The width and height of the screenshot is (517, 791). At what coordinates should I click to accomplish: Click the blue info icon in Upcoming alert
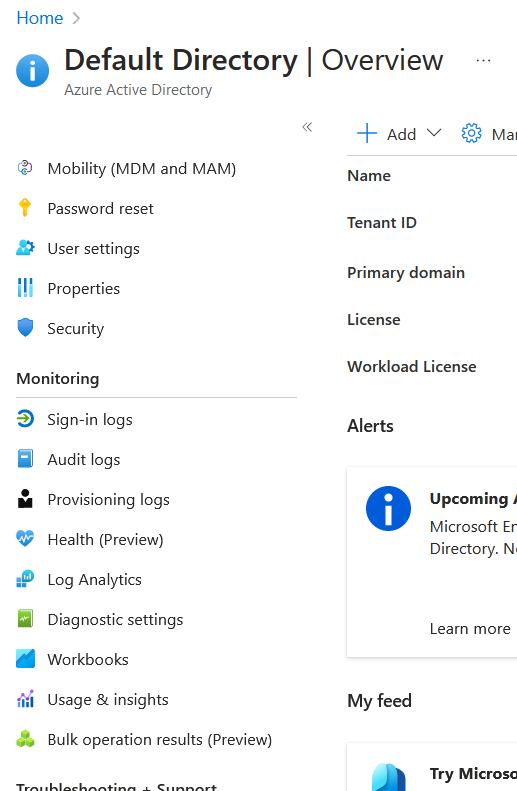(388, 508)
